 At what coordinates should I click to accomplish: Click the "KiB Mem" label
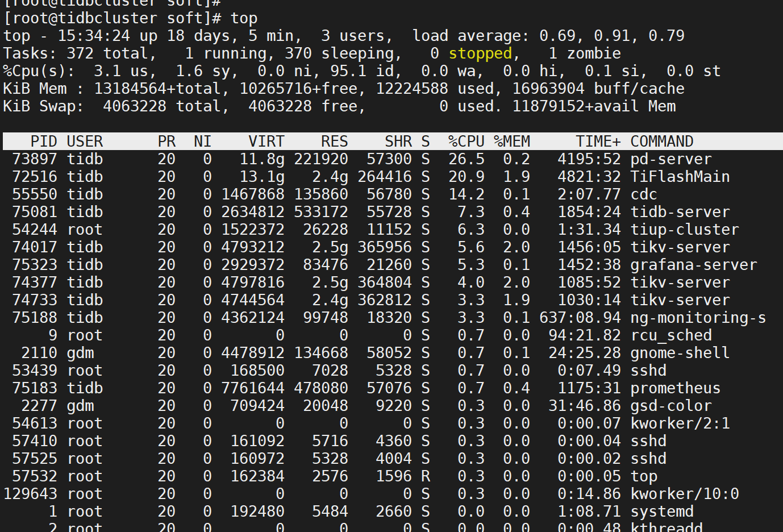pos(35,89)
